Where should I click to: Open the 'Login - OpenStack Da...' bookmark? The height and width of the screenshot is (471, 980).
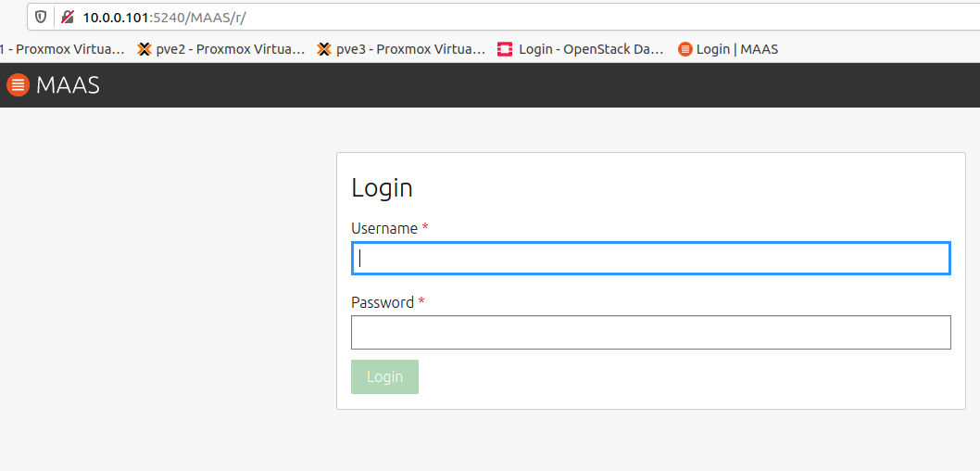(581, 49)
